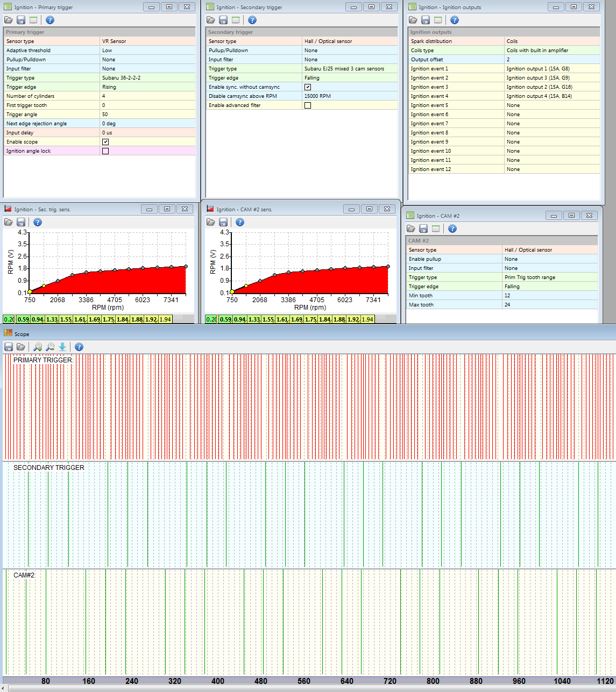Click open folder icon in Ignition outputs window
Image resolution: width=616 pixels, height=692 pixels.
click(x=413, y=20)
